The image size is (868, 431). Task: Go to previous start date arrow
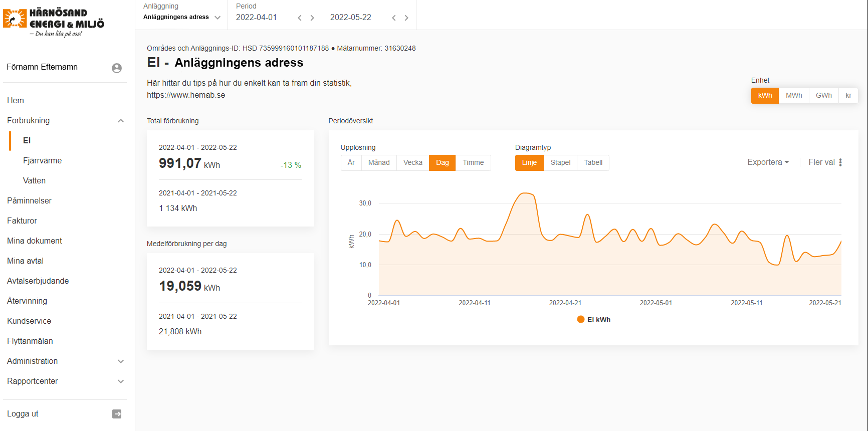click(300, 18)
